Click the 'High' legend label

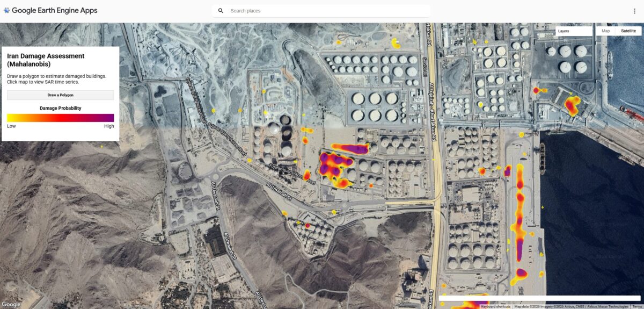point(109,126)
